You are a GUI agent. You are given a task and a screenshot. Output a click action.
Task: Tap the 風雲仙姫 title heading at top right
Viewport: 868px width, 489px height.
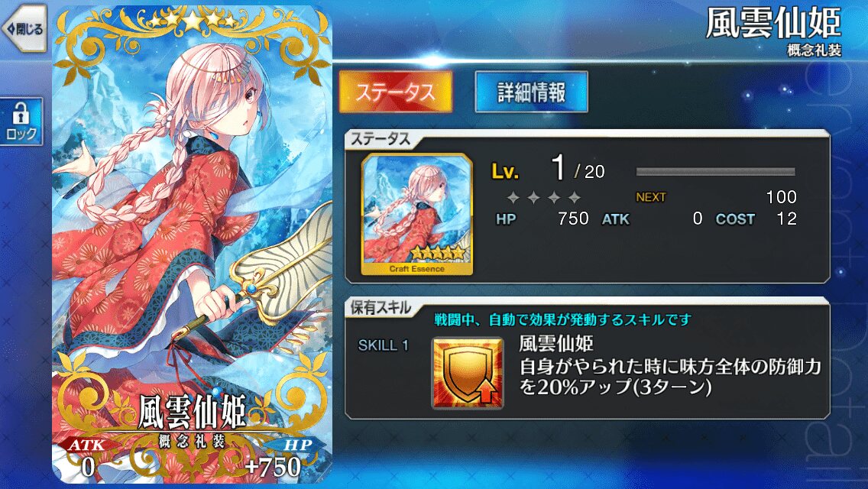[773, 22]
